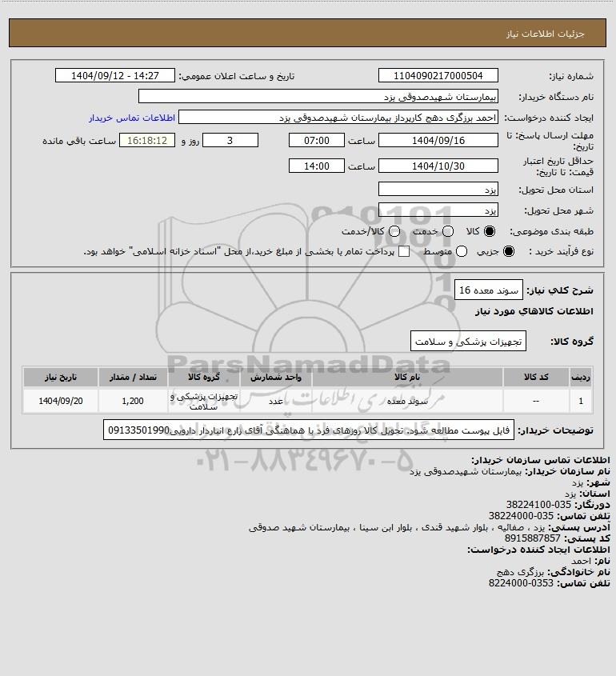Click the family name برزگری دهج

520,572
